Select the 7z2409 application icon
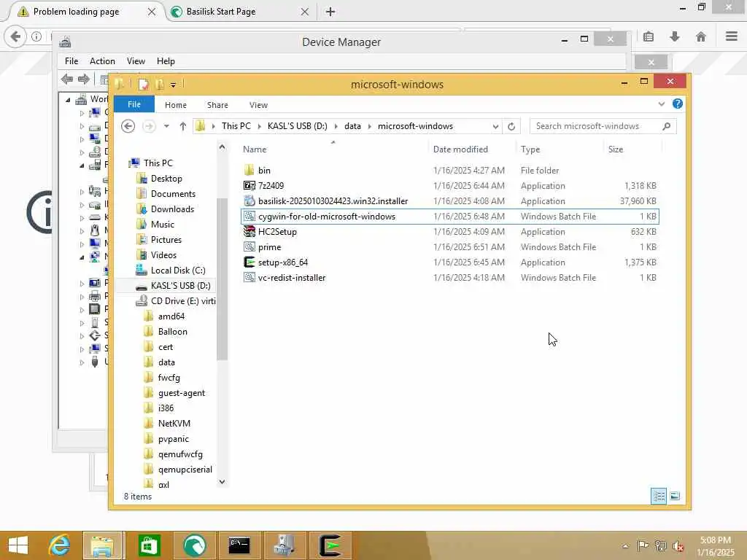This screenshot has height=560, width=747. coord(249,185)
